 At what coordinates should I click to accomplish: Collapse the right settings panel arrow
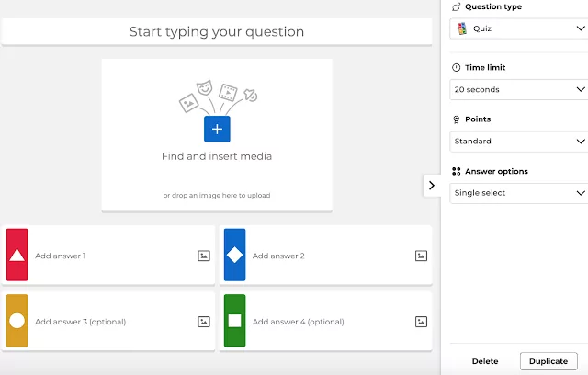pyautogui.click(x=432, y=186)
